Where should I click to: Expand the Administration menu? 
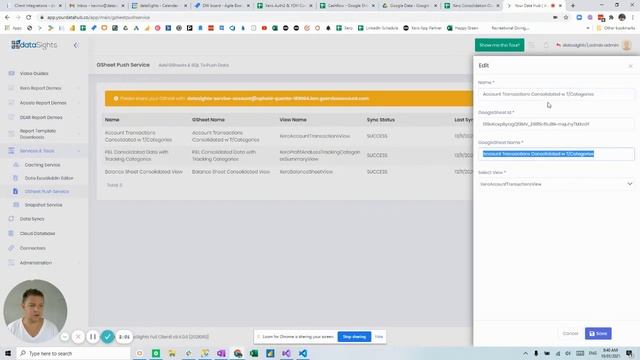[44, 263]
